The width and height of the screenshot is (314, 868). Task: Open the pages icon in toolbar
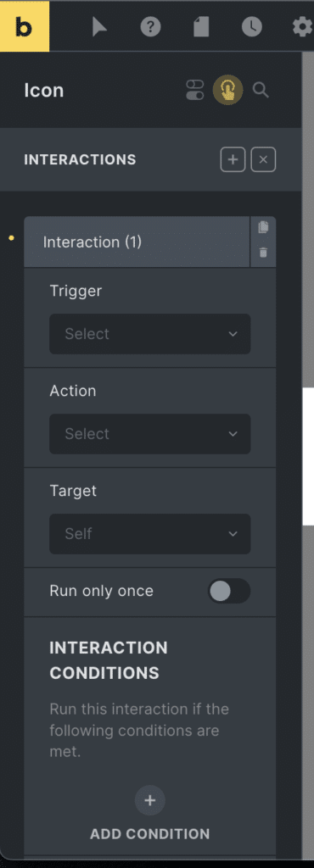click(201, 26)
